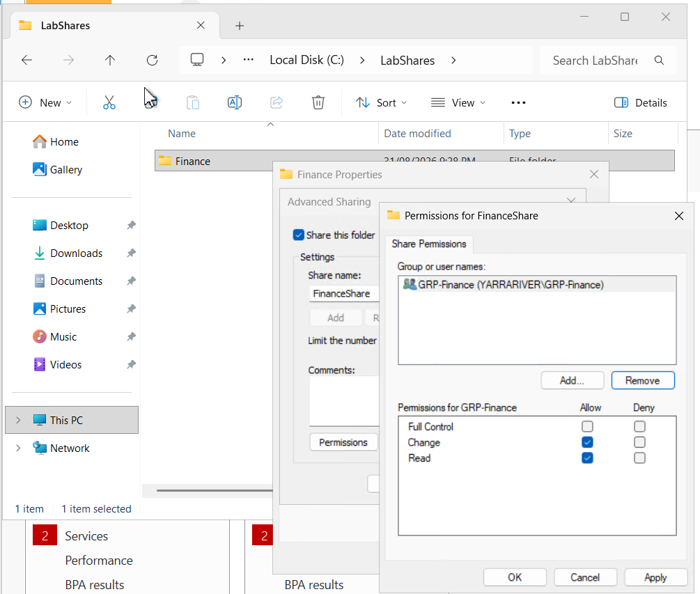
Task: Click the Share toolbar icon
Action: (277, 102)
